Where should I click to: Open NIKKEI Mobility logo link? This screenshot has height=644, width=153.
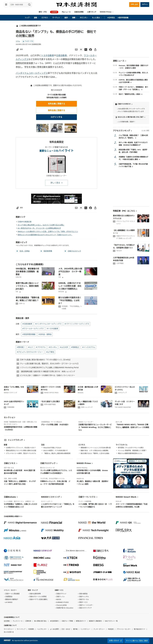[52, 530]
